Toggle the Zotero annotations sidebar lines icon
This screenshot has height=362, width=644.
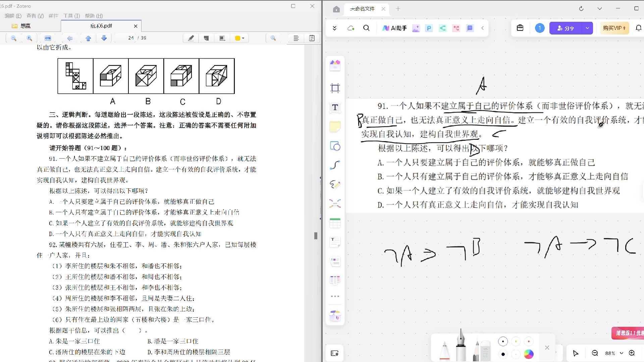tap(296, 38)
